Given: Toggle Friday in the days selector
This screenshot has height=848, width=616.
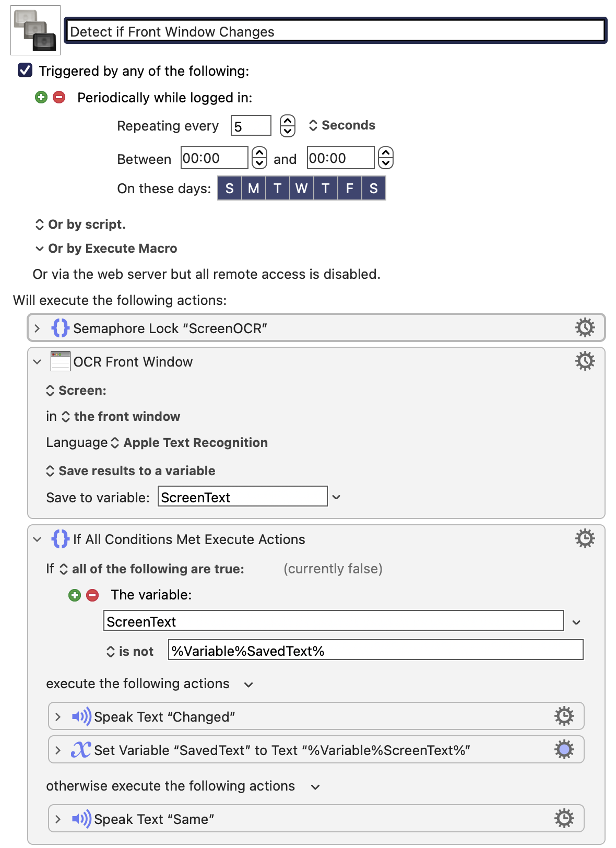Looking at the screenshot, I should coord(350,189).
